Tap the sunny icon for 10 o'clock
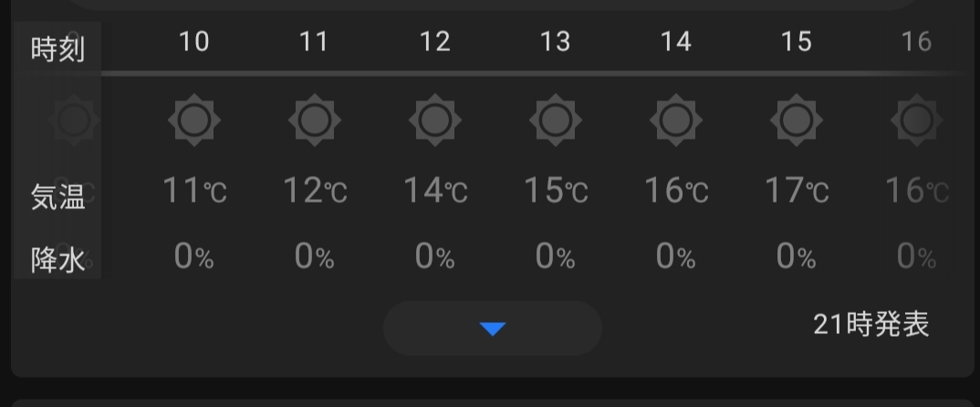Image resolution: width=980 pixels, height=407 pixels. click(194, 120)
